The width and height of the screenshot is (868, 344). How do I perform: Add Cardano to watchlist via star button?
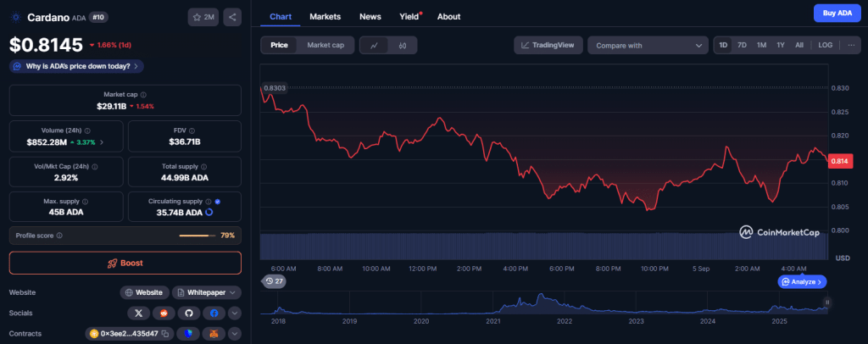(x=203, y=17)
